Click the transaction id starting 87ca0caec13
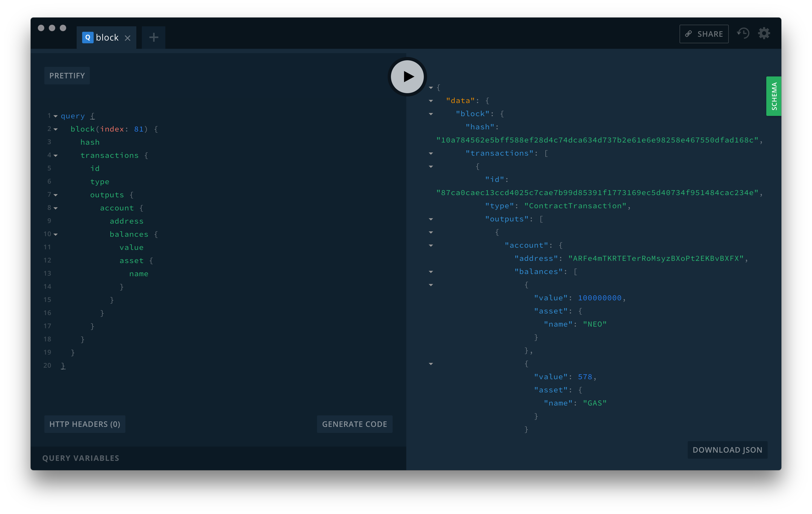Image resolution: width=812 pixels, height=514 pixels. (x=597, y=192)
